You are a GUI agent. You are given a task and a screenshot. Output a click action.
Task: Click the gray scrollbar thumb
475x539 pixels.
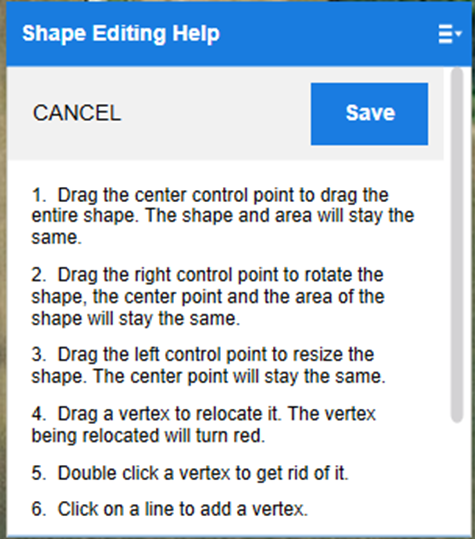pyautogui.click(x=457, y=245)
